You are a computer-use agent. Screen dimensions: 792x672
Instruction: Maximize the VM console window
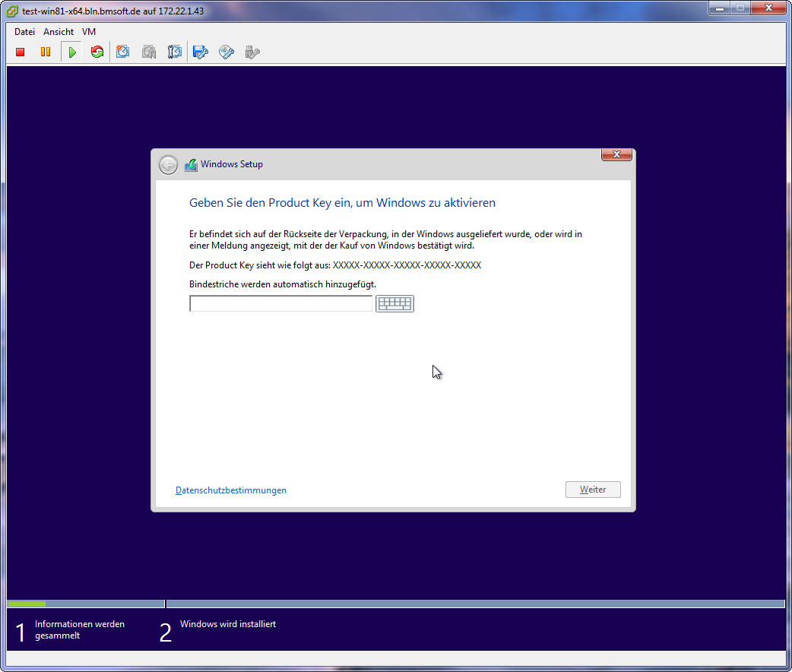(x=740, y=8)
